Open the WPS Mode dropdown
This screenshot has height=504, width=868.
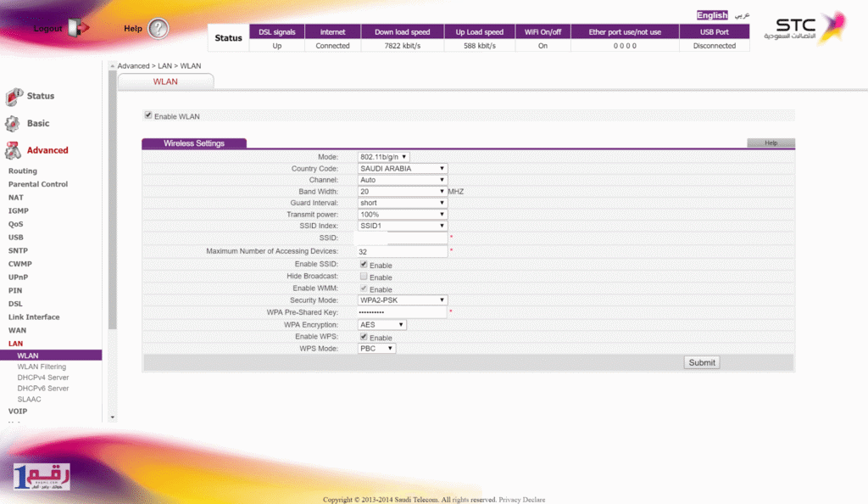pos(376,348)
